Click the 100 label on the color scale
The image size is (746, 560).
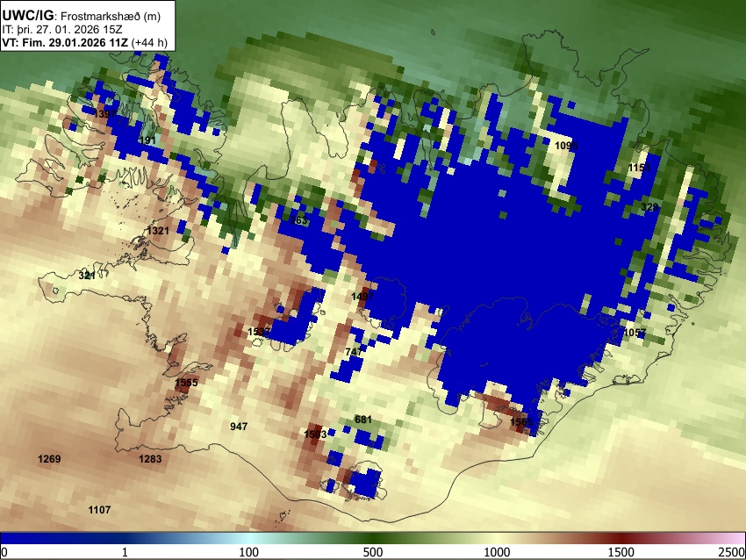(249, 552)
